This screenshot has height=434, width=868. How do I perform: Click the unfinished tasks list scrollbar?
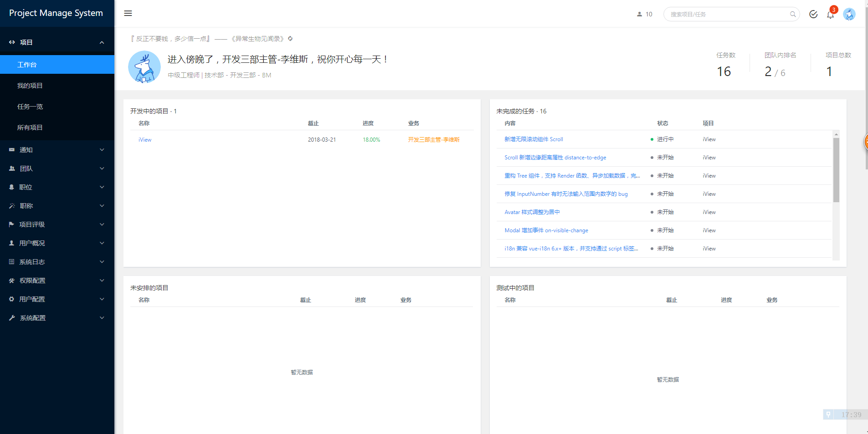(836, 170)
